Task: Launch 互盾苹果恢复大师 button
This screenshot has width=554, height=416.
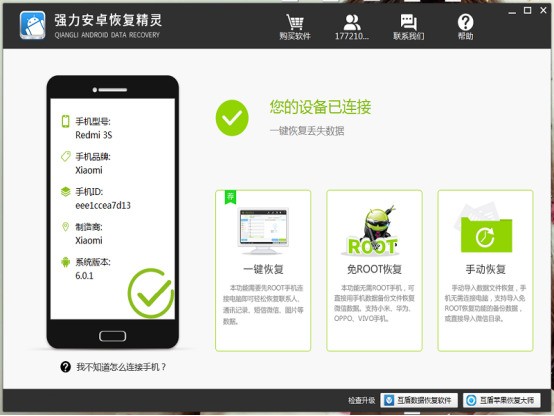Action: click(502, 400)
